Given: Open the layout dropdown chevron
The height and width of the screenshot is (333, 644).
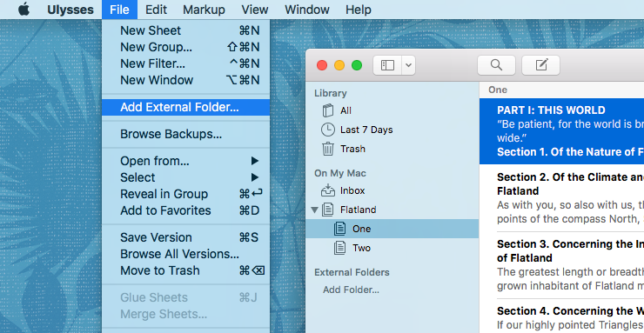Looking at the screenshot, I should pos(409,65).
